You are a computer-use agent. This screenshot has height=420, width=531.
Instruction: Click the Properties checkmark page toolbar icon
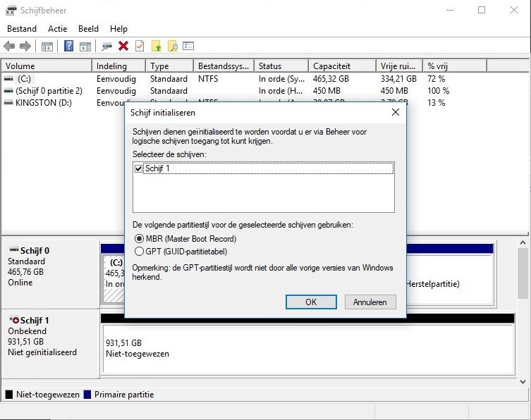click(x=140, y=46)
